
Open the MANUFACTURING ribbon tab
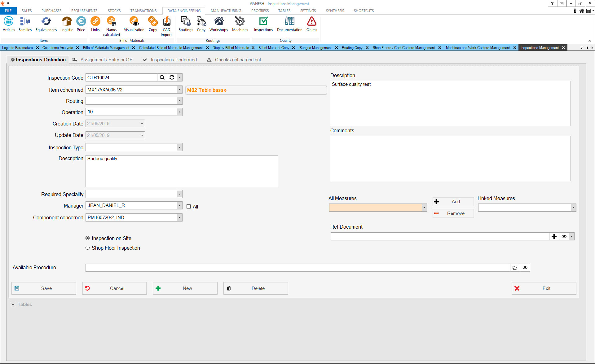pos(226,11)
